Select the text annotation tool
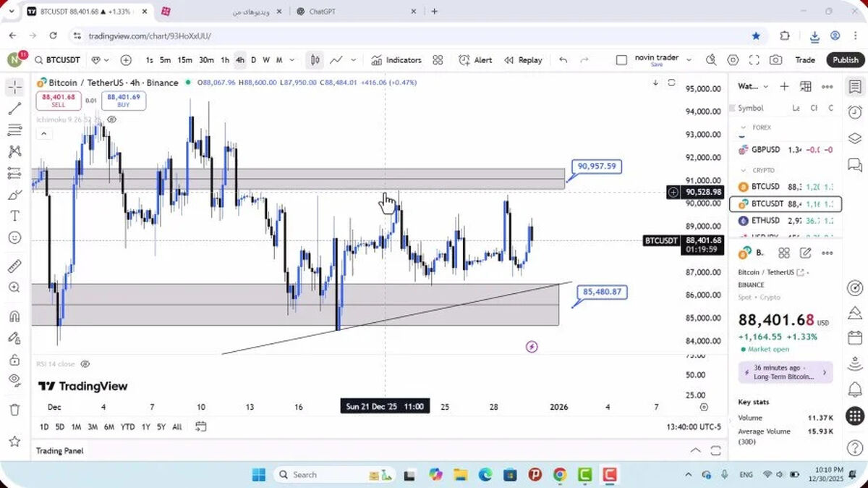 coord(14,216)
